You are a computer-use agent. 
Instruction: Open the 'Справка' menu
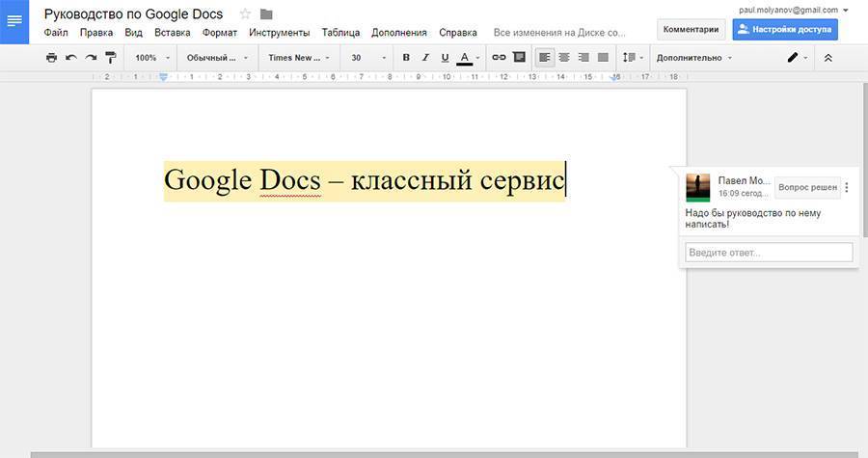(x=458, y=33)
